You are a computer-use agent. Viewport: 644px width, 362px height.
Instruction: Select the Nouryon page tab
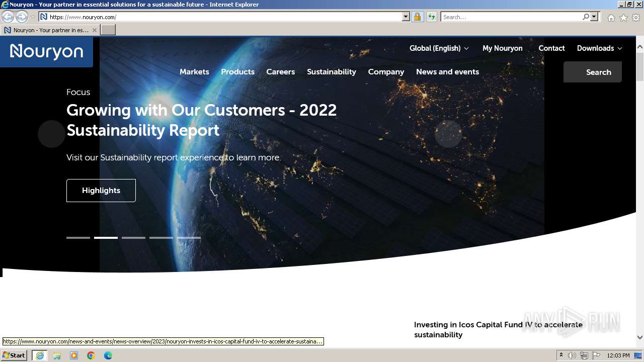[50, 30]
